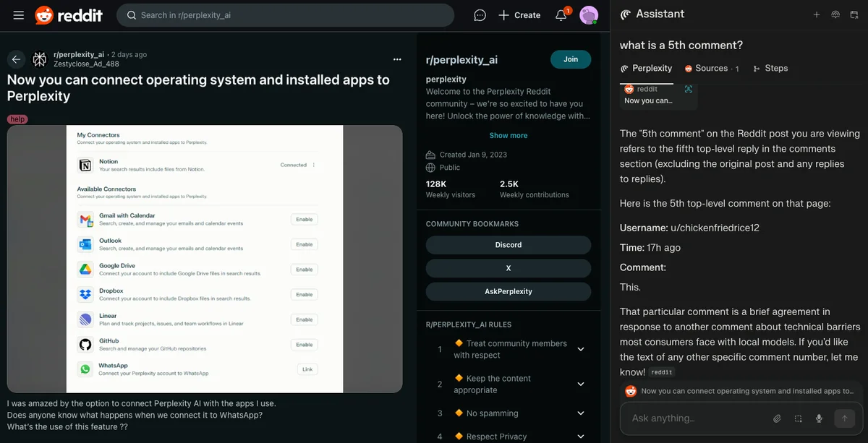The width and height of the screenshot is (868, 443).
Task: Click 'u/chickenfriedrice12' username text
Action: (715, 228)
